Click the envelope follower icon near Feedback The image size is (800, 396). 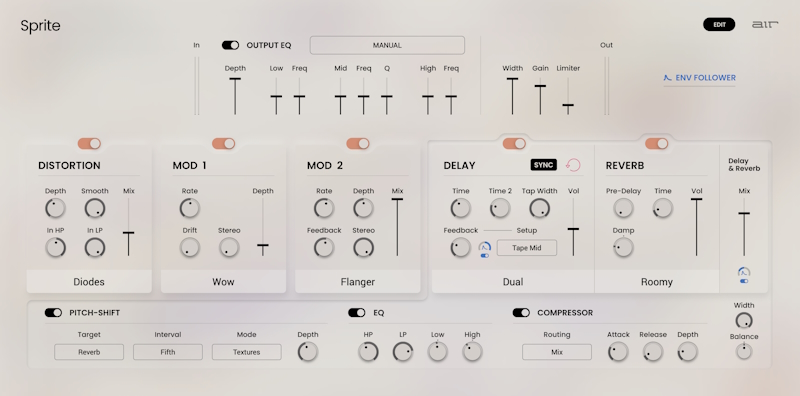click(x=484, y=247)
